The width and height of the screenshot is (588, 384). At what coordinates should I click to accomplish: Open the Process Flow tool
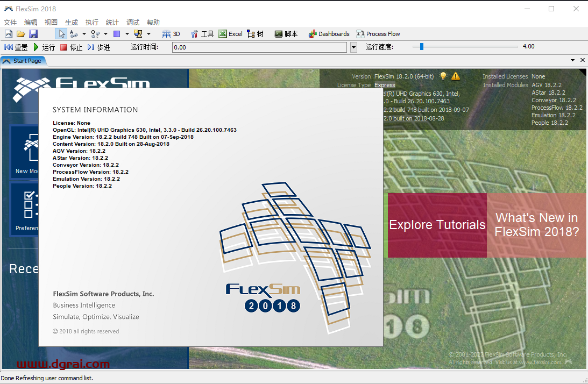pyautogui.click(x=378, y=33)
